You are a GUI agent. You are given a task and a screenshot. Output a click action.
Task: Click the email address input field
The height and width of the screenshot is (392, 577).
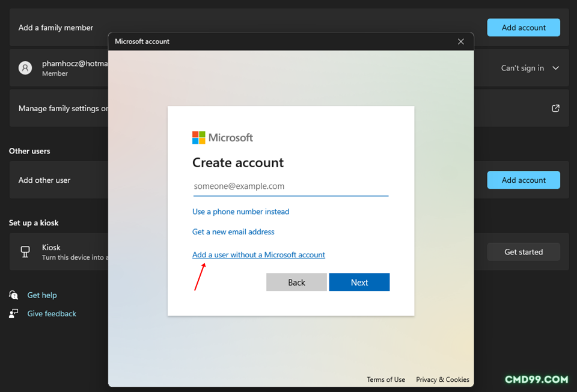[291, 186]
